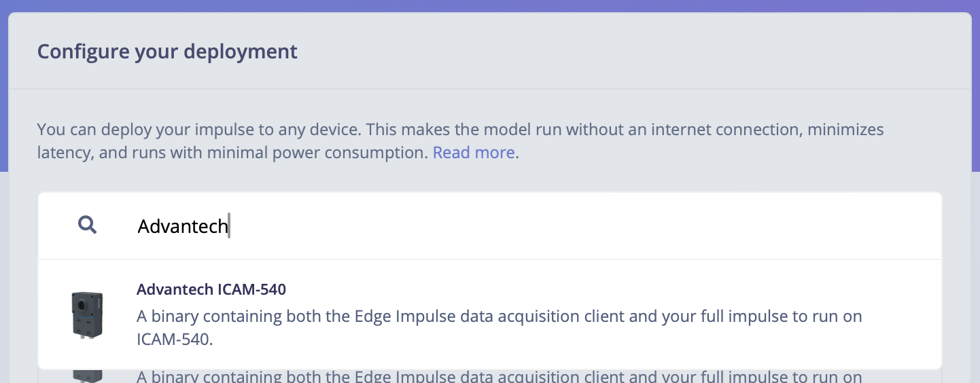
Task: Click the ICAM-540 result description text
Action: [x=499, y=316]
